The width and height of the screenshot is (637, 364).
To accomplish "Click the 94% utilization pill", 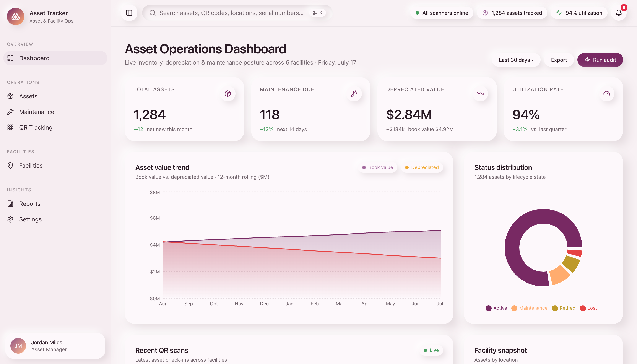I will click(579, 13).
